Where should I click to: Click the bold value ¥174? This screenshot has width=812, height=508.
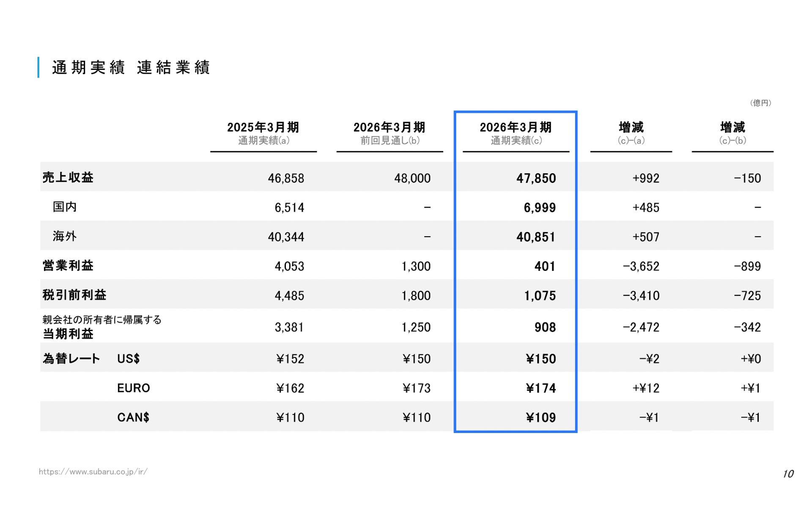click(x=541, y=388)
